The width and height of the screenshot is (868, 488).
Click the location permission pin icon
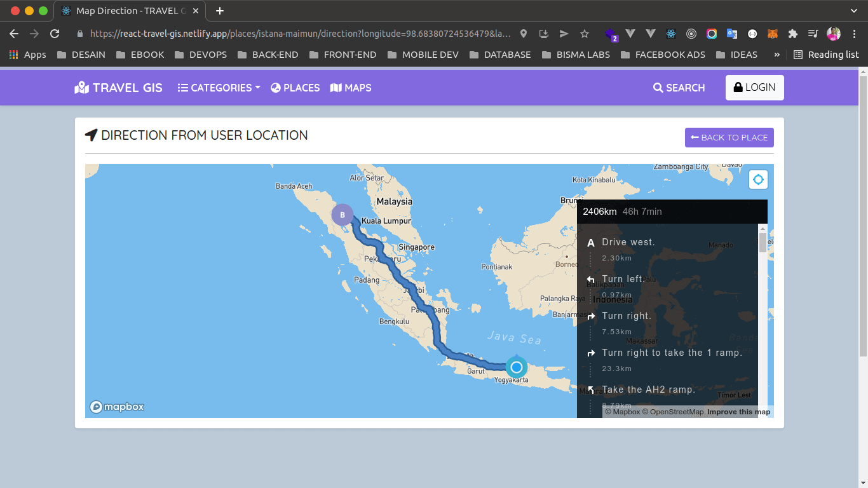[x=524, y=34]
